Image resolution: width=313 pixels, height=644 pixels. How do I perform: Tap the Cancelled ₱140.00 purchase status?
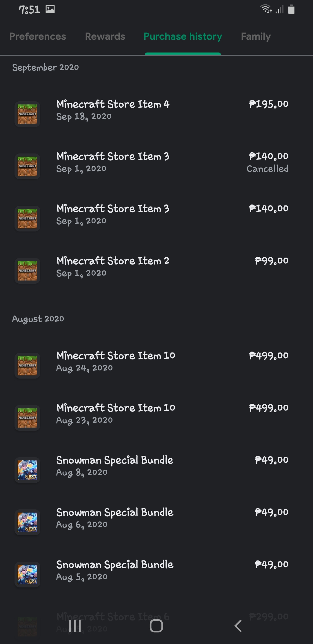tap(267, 169)
